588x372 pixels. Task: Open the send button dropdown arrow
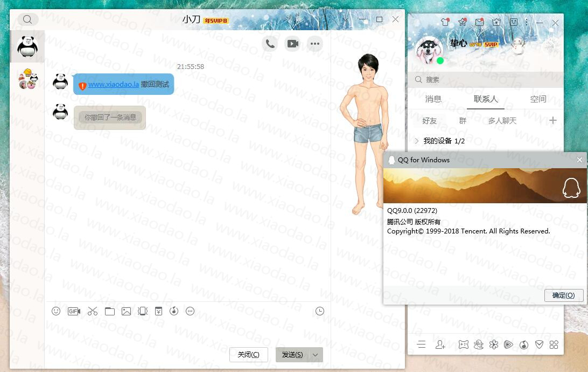[316, 354]
